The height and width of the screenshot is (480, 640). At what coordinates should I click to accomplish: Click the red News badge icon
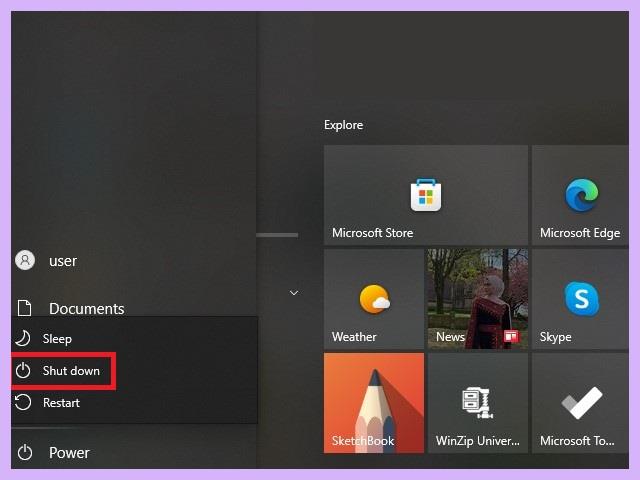511,336
